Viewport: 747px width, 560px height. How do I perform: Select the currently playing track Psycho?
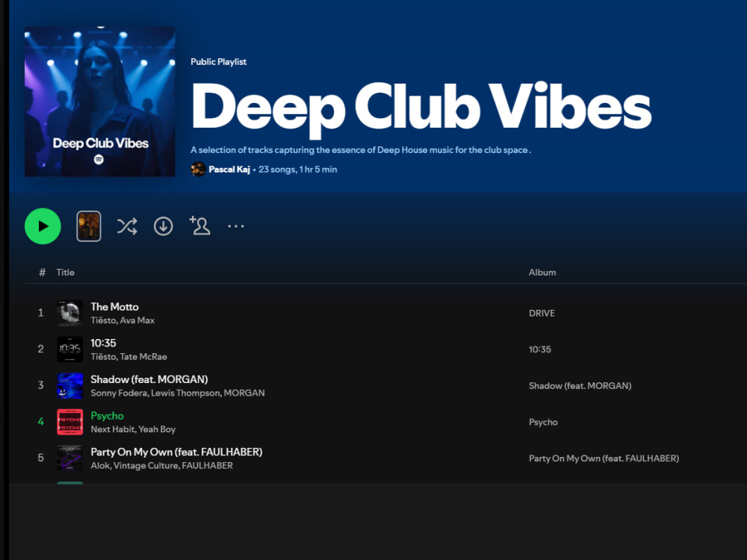pos(107,416)
